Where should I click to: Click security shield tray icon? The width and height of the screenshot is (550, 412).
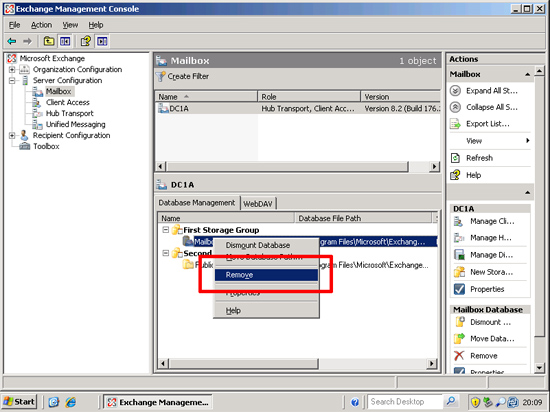(x=475, y=402)
